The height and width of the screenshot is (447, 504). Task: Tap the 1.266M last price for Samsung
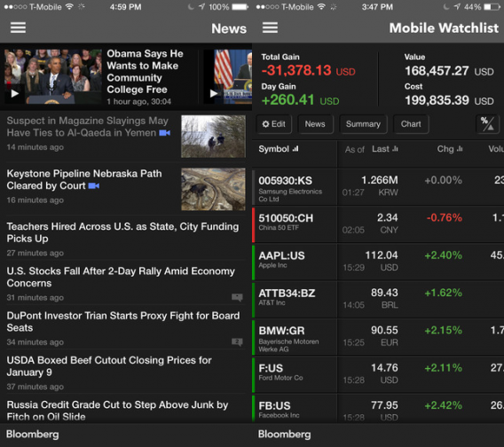[380, 180]
